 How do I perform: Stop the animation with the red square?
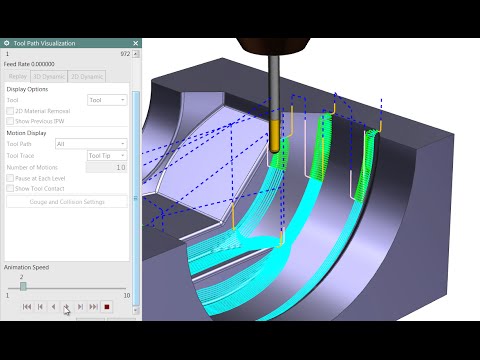tap(107, 307)
